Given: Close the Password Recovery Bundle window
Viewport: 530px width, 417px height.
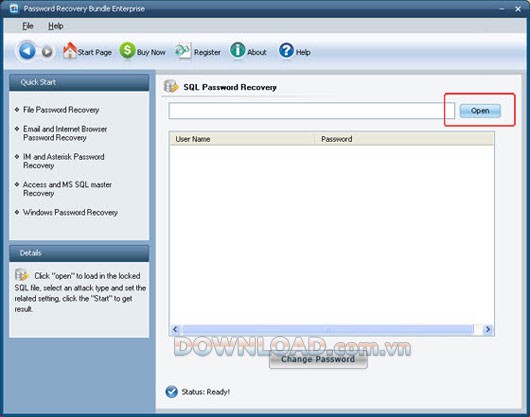Looking at the screenshot, I should tap(518, 9).
